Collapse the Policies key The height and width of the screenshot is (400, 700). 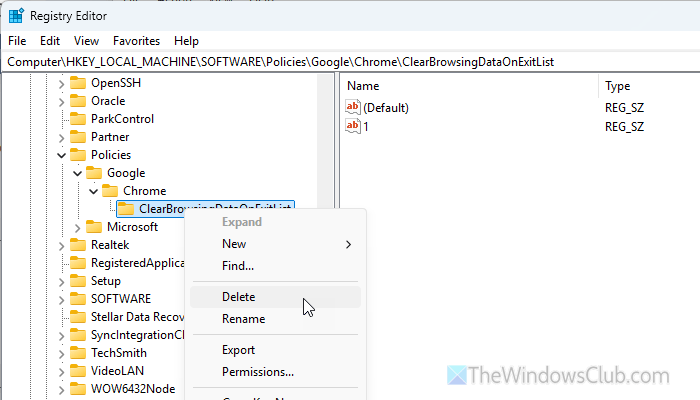tap(62, 155)
